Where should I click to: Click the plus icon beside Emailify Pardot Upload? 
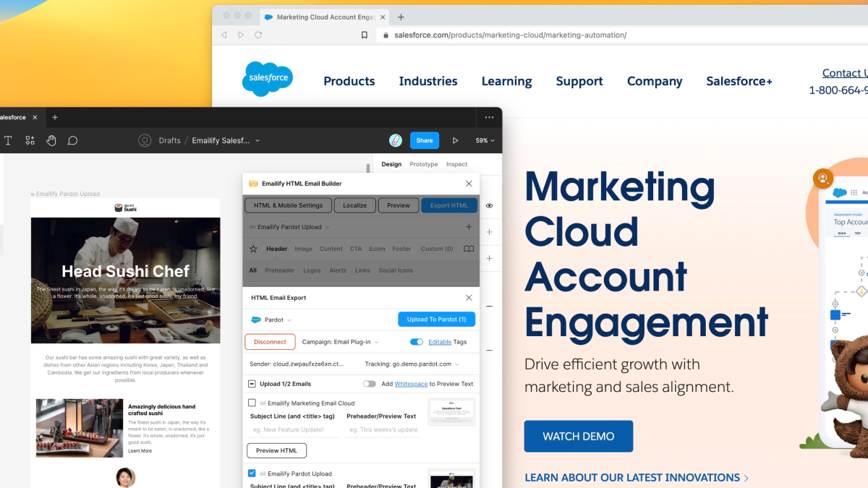pyautogui.click(x=469, y=227)
